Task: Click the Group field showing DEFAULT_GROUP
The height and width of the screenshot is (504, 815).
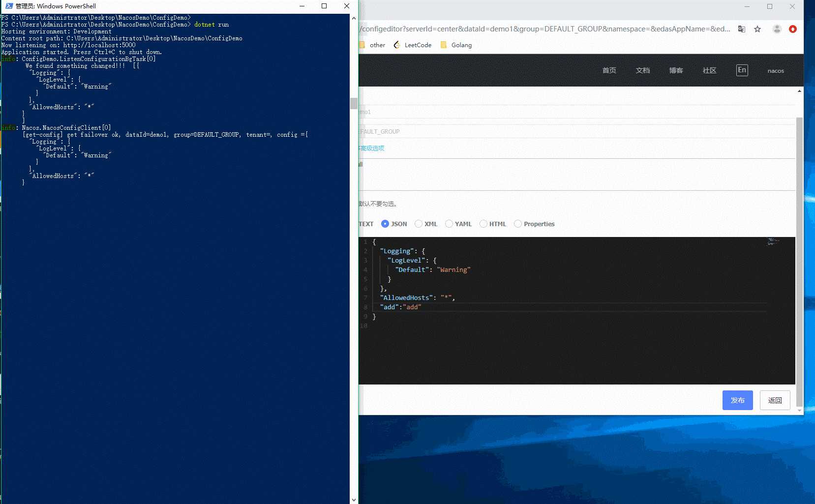Action: (x=576, y=131)
